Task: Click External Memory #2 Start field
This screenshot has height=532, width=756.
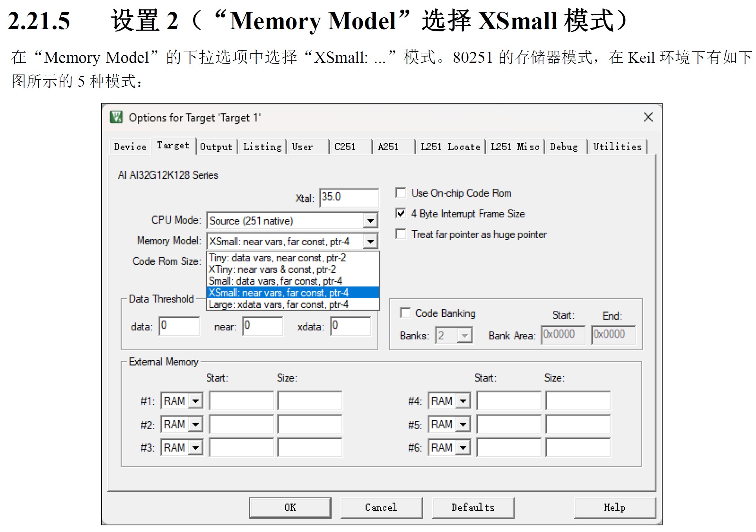Action: tap(241, 424)
